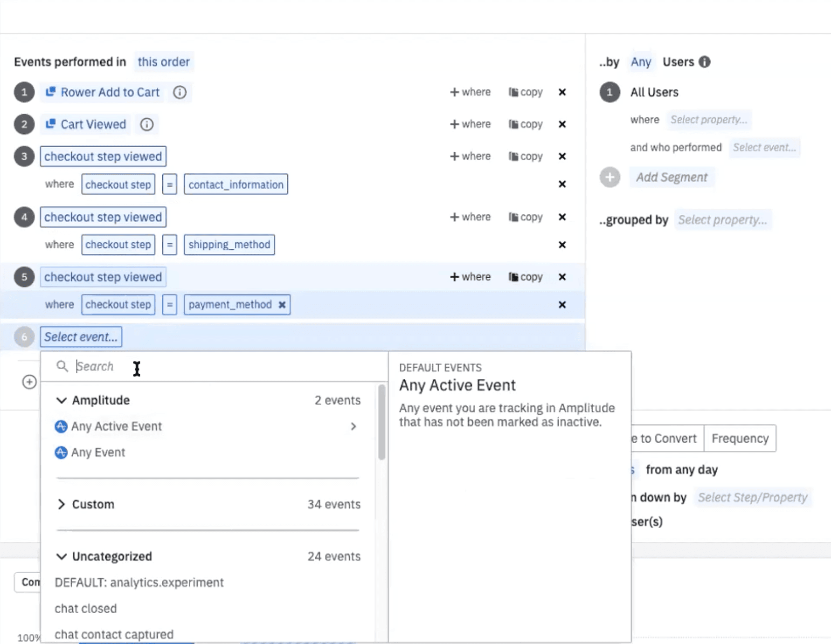Screen dimensions: 831x644
Task: Copy the payment_method checkout step
Action: point(525,277)
